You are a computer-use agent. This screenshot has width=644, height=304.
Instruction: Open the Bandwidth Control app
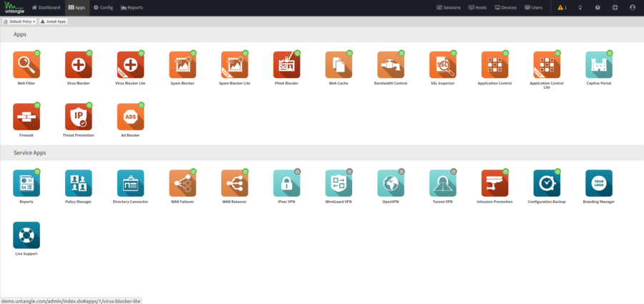click(391, 65)
